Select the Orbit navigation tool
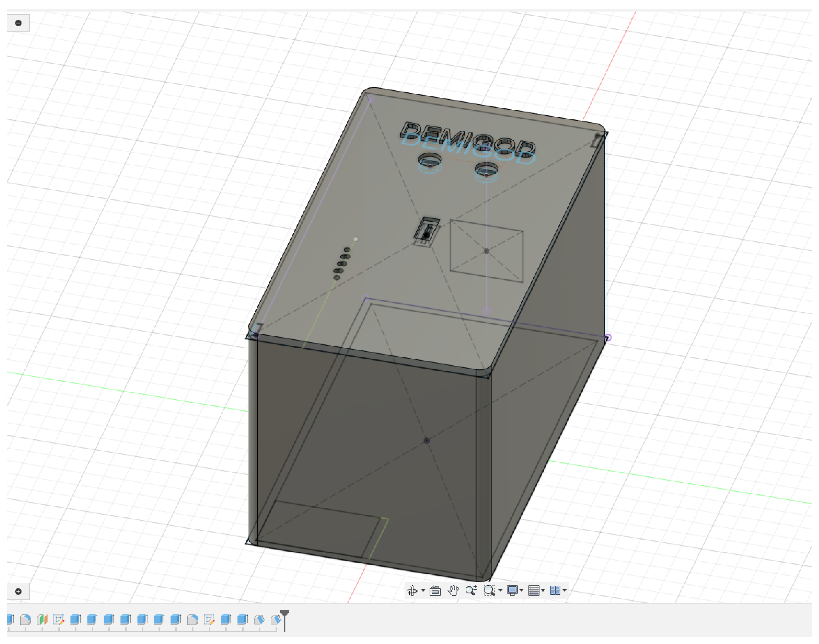Viewport: 819px width, 644px height. click(412, 590)
